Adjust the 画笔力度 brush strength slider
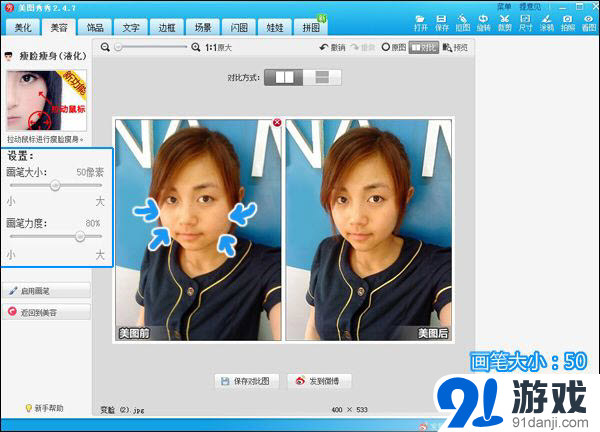Image resolution: width=600 pixels, height=432 pixels. pyautogui.click(x=80, y=236)
